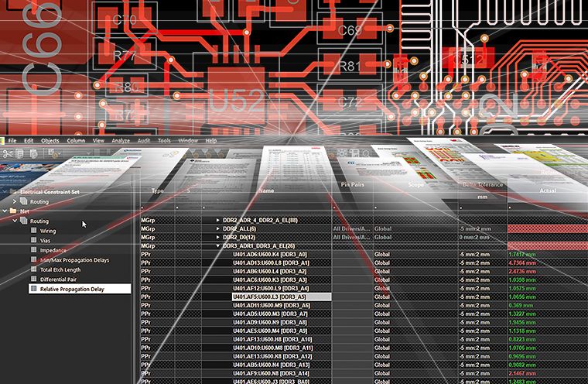Open the Objects menu

[50, 141]
